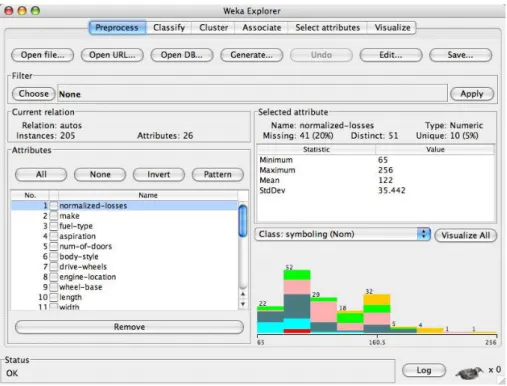Select the length attribute row

click(x=124, y=297)
